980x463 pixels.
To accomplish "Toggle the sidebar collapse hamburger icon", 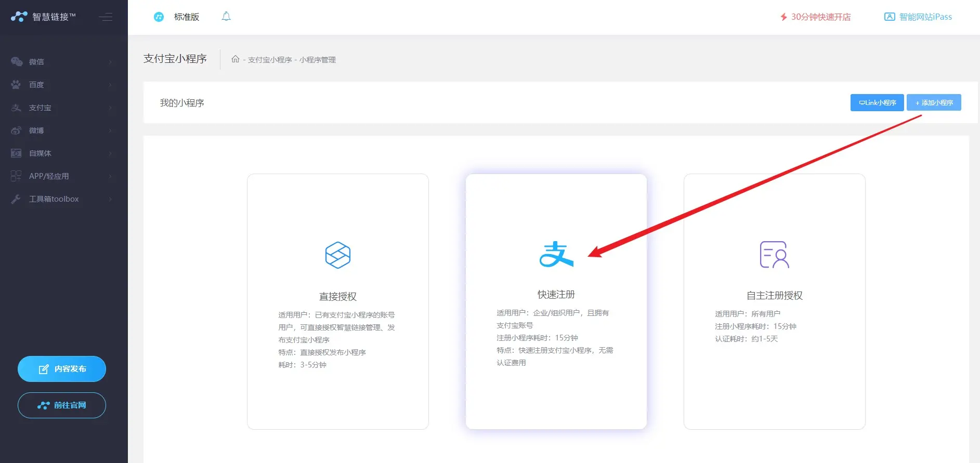I will coord(106,17).
